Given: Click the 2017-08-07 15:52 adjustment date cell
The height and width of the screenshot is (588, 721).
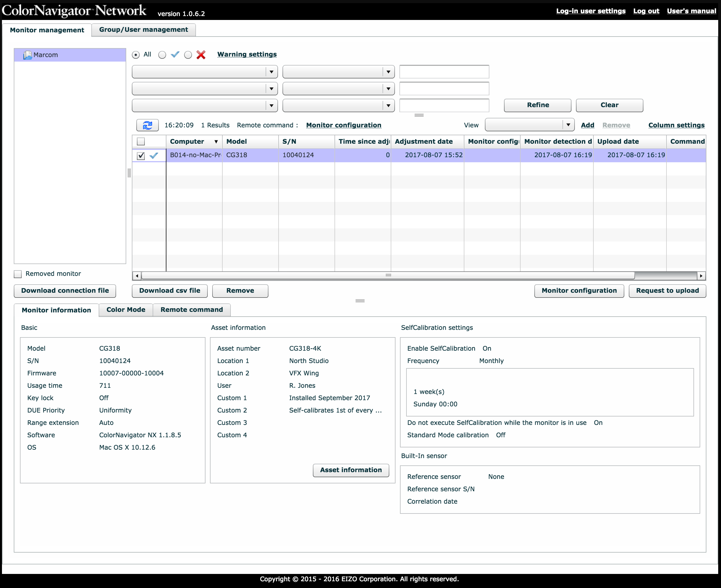Looking at the screenshot, I should coord(427,155).
